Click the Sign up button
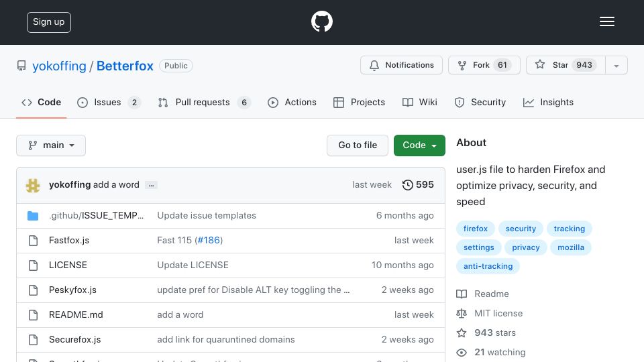Image resolution: width=644 pixels, height=362 pixels. tap(49, 22)
